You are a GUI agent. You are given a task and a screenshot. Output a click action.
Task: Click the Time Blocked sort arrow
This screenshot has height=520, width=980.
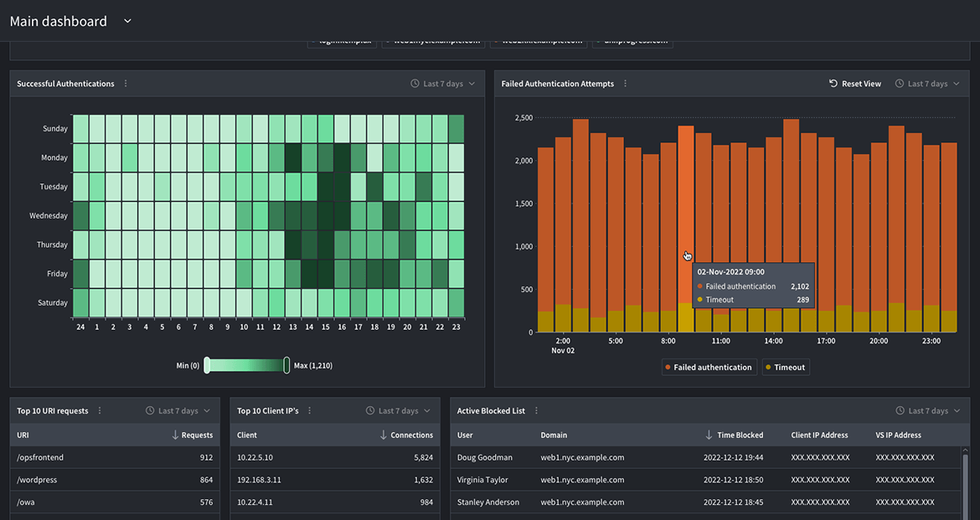coord(709,435)
